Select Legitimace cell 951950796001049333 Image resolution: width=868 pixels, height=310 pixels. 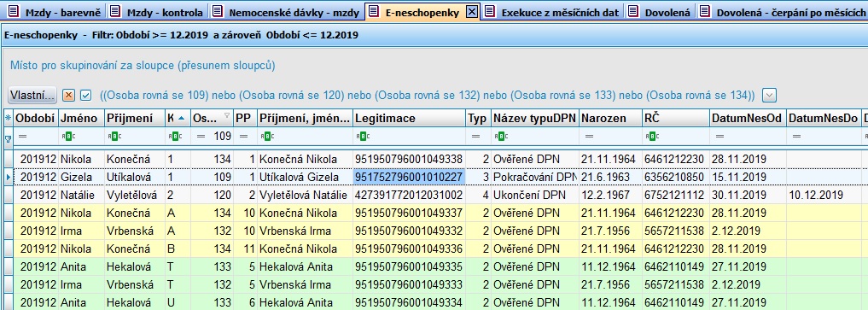click(x=409, y=285)
